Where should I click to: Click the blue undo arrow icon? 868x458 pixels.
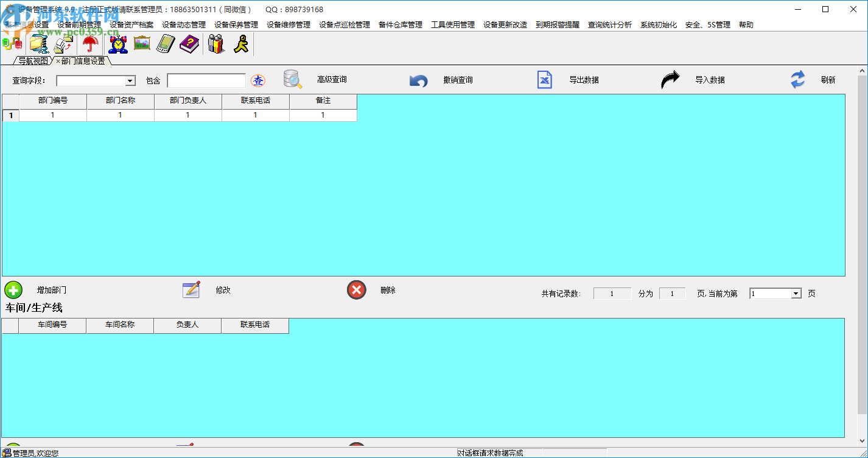(419, 80)
